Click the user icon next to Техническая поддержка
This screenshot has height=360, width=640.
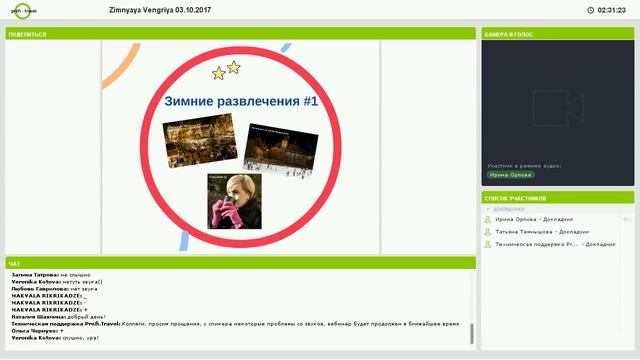point(487,244)
